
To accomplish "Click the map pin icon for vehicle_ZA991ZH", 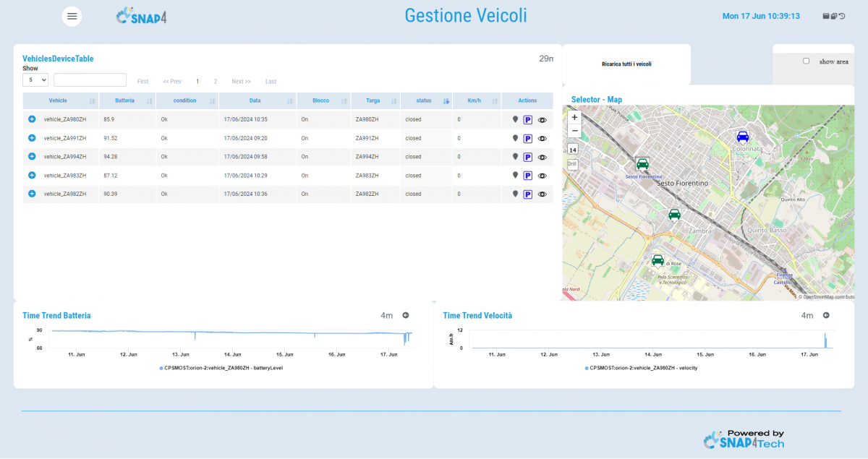I will (x=515, y=137).
